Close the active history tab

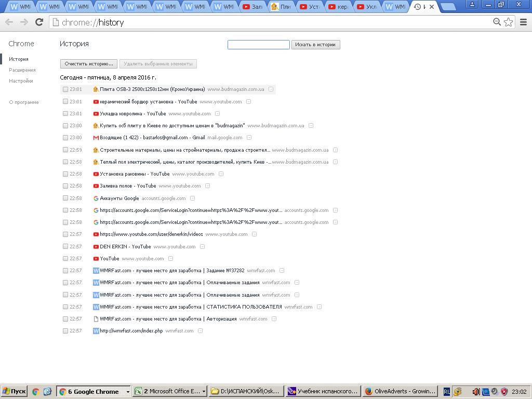pos(432,6)
